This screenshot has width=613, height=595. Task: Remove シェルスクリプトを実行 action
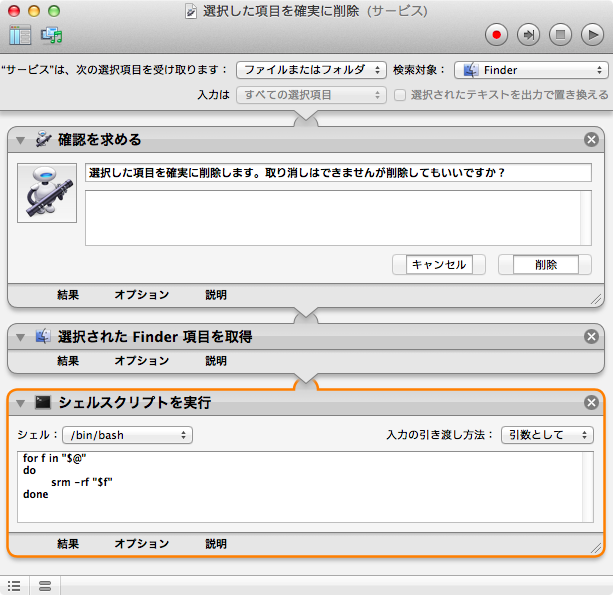pyautogui.click(x=591, y=403)
